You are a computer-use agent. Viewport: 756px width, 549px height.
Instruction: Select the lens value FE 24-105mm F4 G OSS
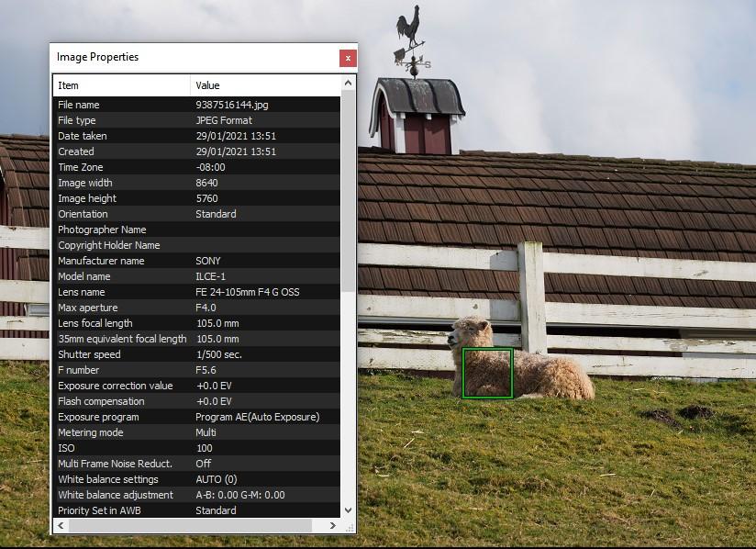(x=248, y=292)
